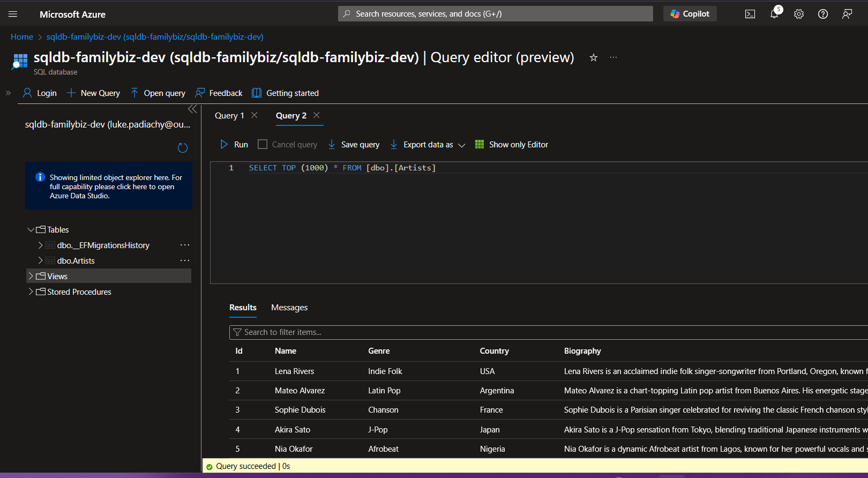Click the Login toolbar button
The width and height of the screenshot is (868, 478).
tap(40, 93)
